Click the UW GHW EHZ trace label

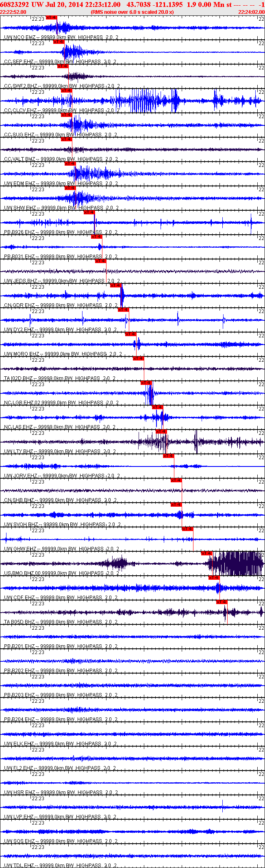(62, 549)
